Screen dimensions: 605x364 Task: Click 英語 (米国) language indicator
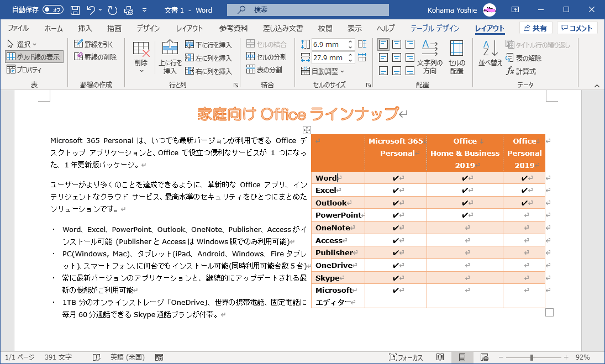click(127, 357)
